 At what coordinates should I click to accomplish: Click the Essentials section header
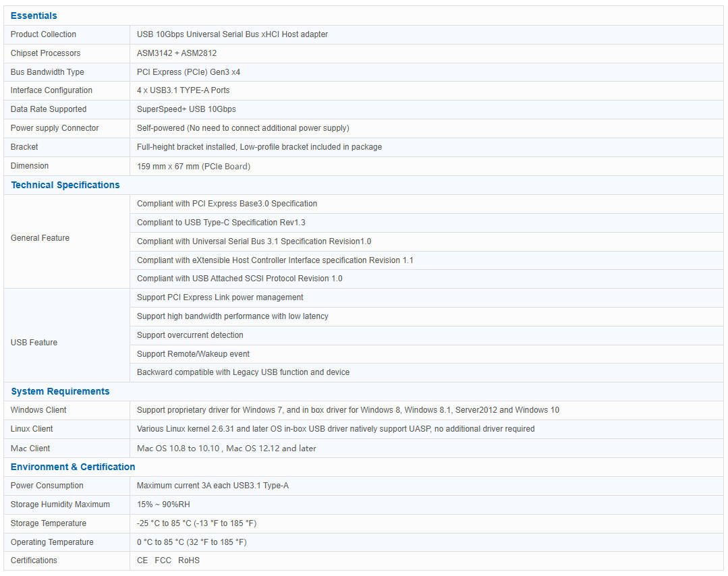pos(34,16)
